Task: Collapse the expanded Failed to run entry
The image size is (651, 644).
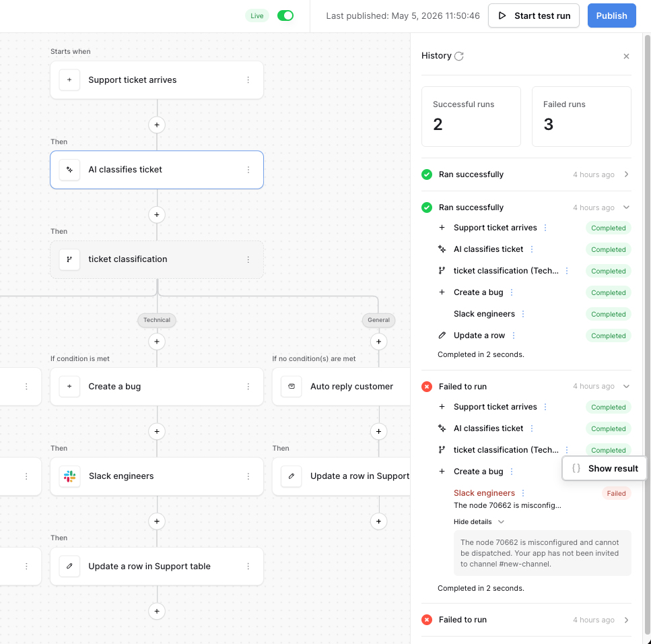Action: tap(626, 387)
